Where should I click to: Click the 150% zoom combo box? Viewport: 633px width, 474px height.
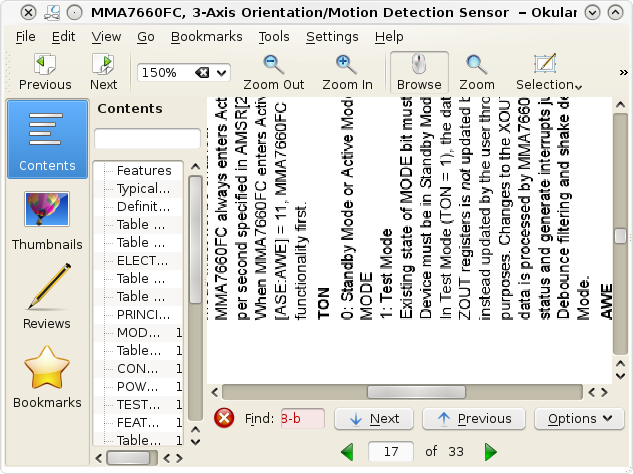pos(184,73)
